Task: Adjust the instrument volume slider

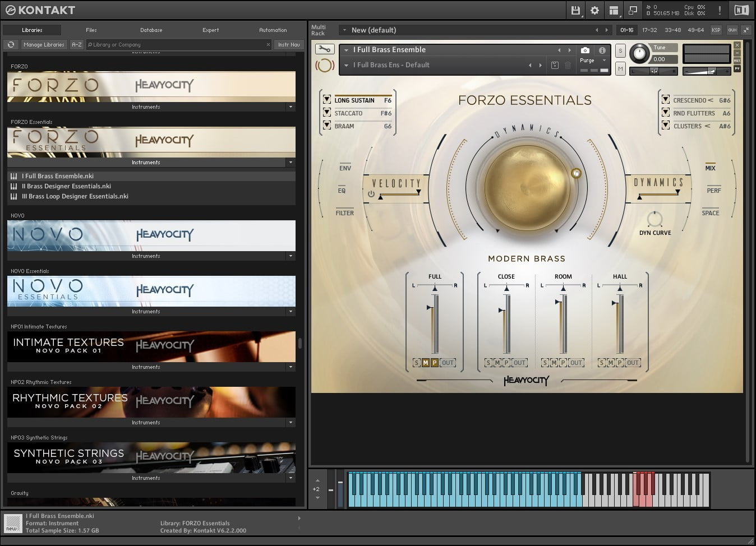Action: [707, 71]
